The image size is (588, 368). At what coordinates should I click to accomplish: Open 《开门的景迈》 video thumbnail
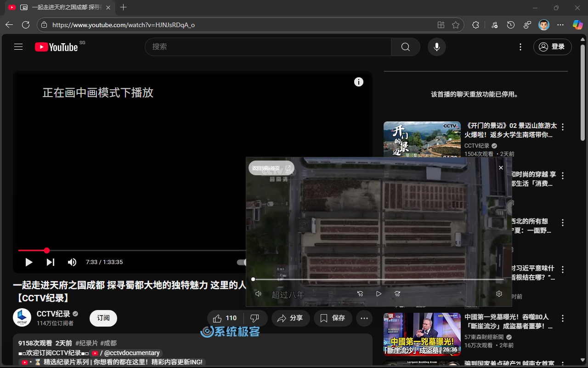point(422,139)
